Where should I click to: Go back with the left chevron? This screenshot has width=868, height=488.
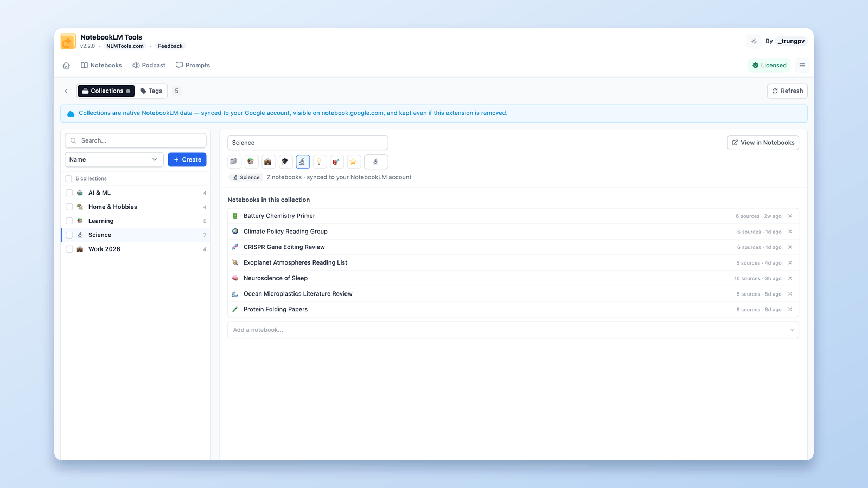click(66, 91)
